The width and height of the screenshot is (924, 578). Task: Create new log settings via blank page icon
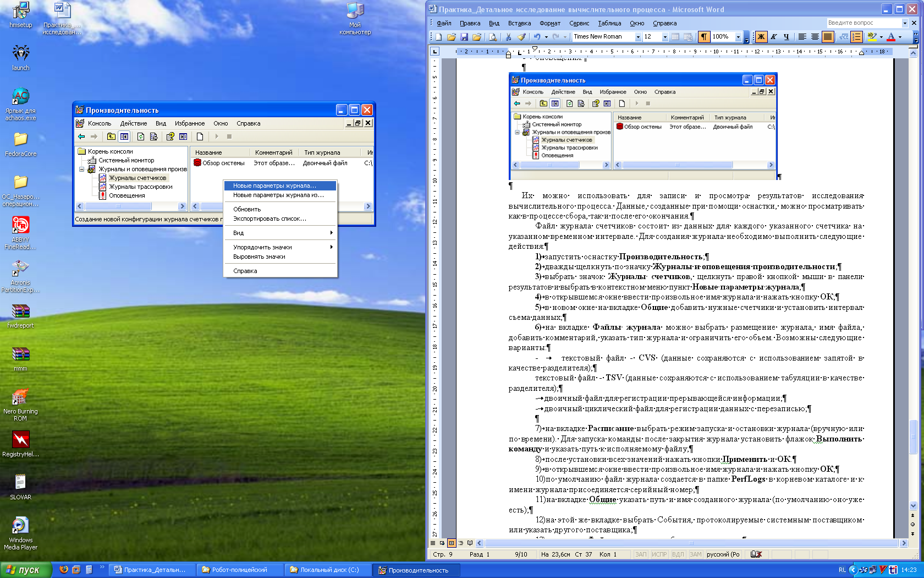200,137
